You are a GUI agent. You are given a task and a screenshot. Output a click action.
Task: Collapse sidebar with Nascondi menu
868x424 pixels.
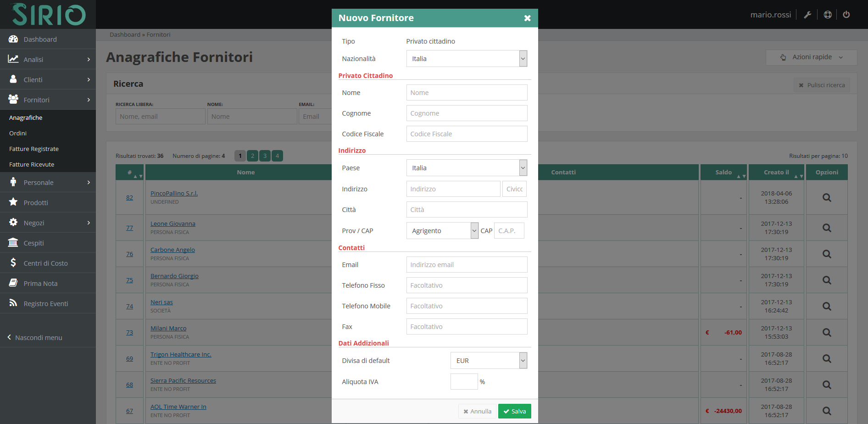coord(35,338)
